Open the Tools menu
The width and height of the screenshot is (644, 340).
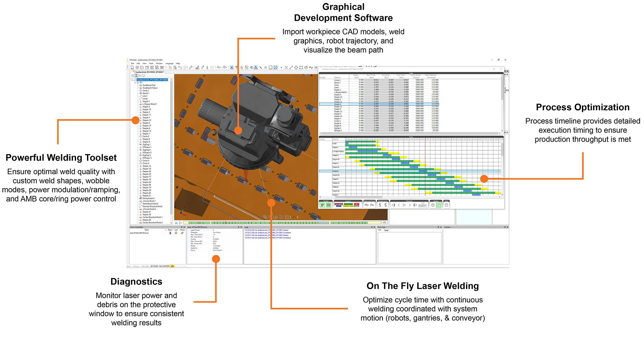click(151, 63)
